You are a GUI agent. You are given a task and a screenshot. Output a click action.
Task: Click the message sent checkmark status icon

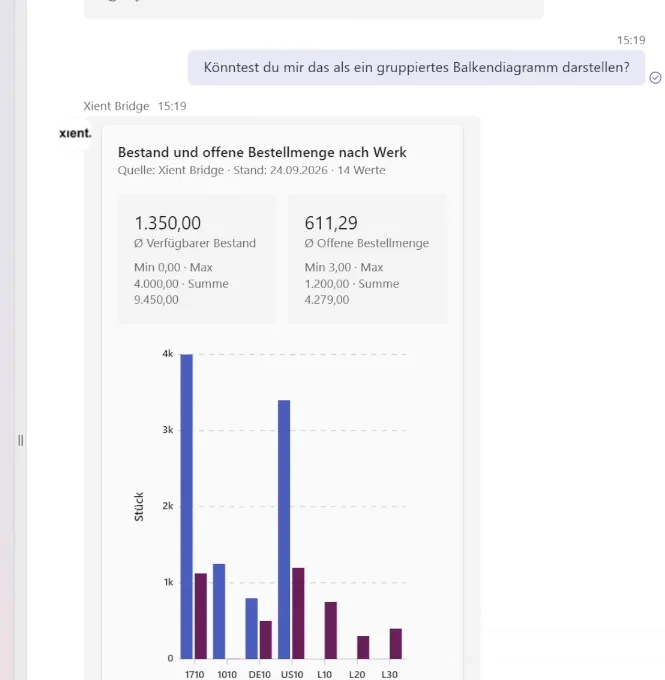point(655,78)
